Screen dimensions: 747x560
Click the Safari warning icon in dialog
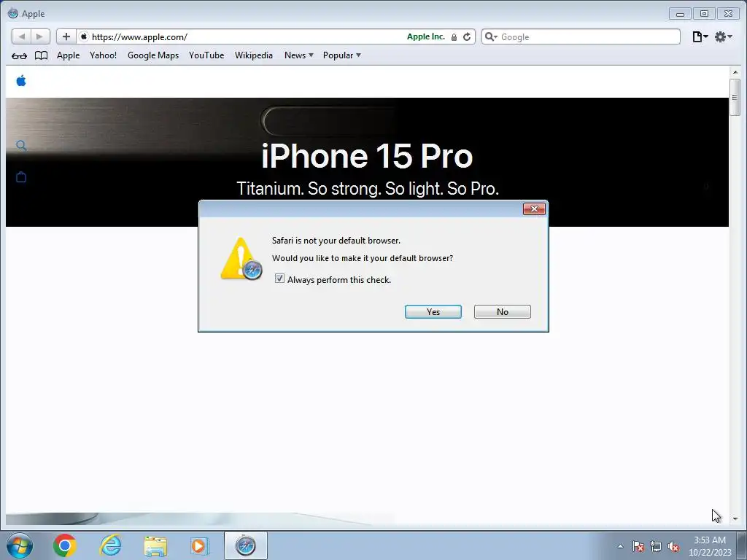coord(241,259)
